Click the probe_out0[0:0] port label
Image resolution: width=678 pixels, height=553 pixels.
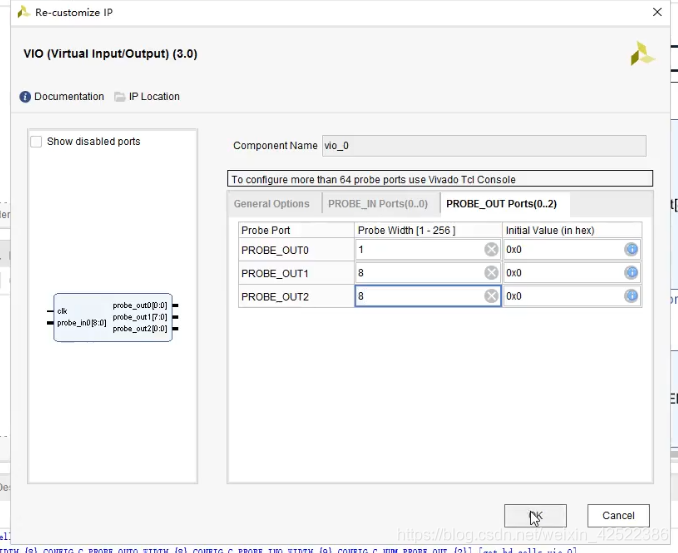click(140, 305)
